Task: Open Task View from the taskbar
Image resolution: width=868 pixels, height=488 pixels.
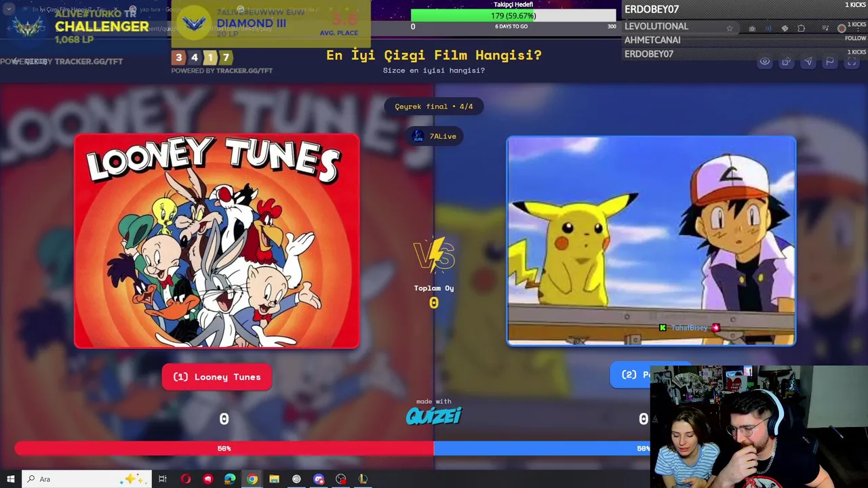Action: (163, 479)
